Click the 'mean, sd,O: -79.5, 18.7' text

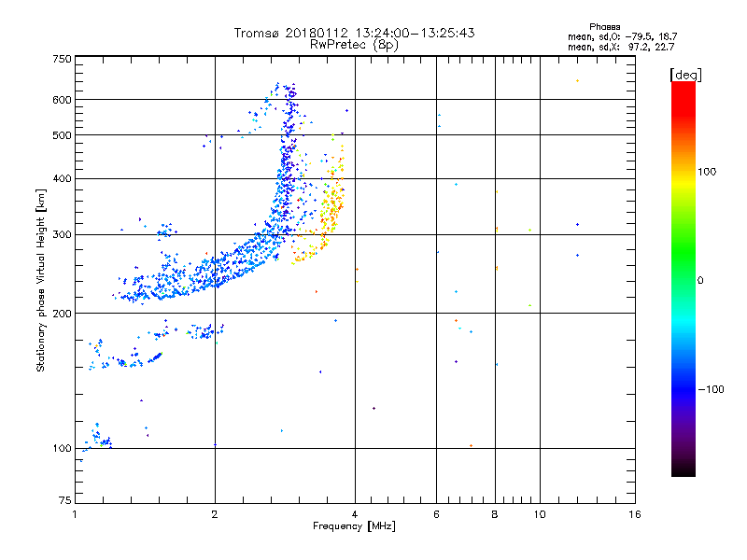tap(622, 37)
